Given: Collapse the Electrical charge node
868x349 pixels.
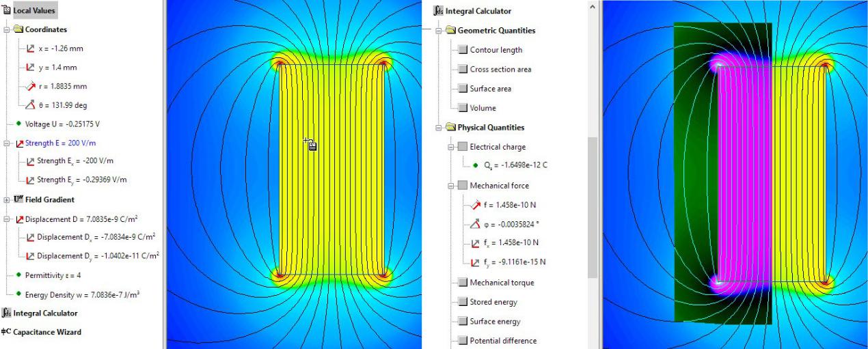Looking at the screenshot, I should click(x=451, y=147).
